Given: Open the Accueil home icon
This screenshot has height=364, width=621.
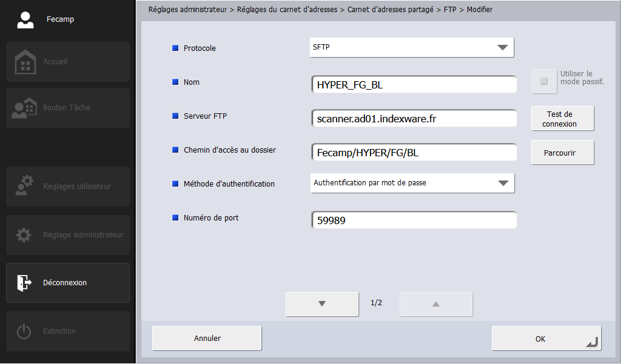Looking at the screenshot, I should tap(25, 62).
